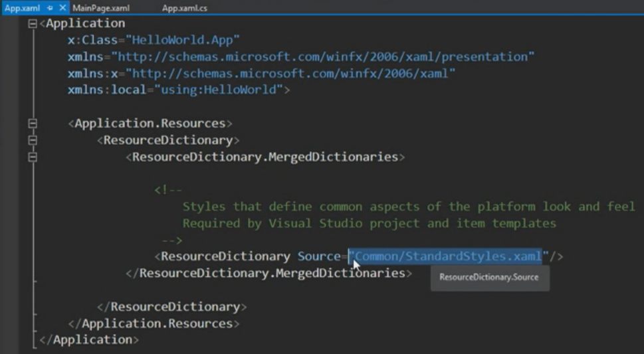
Task: Click the closing Application tag
Action: click(89, 339)
